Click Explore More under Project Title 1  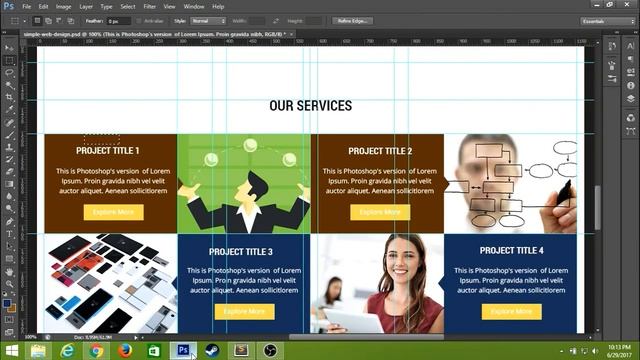pos(113,212)
